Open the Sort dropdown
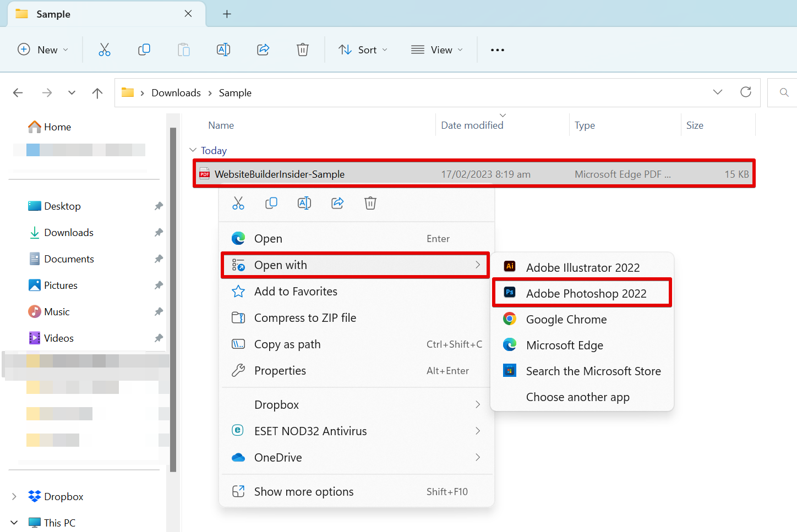797x532 pixels. 363,50
